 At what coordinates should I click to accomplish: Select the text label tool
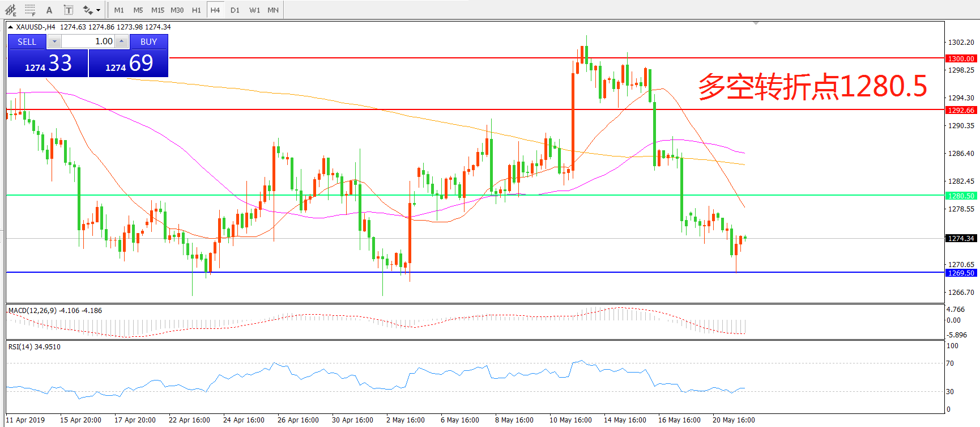point(69,10)
